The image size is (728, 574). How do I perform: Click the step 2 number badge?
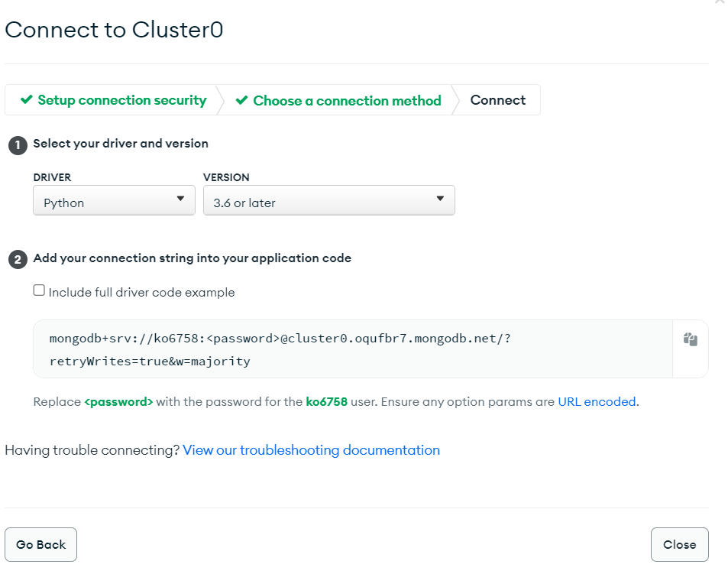18,260
